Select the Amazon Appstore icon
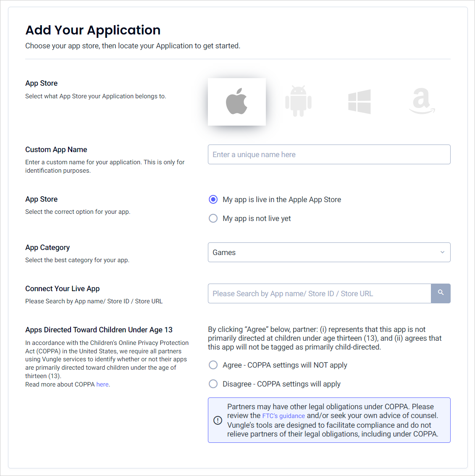 tap(422, 101)
